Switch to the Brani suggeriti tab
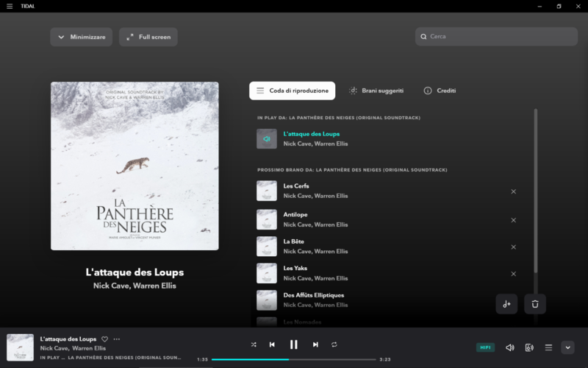 click(376, 91)
